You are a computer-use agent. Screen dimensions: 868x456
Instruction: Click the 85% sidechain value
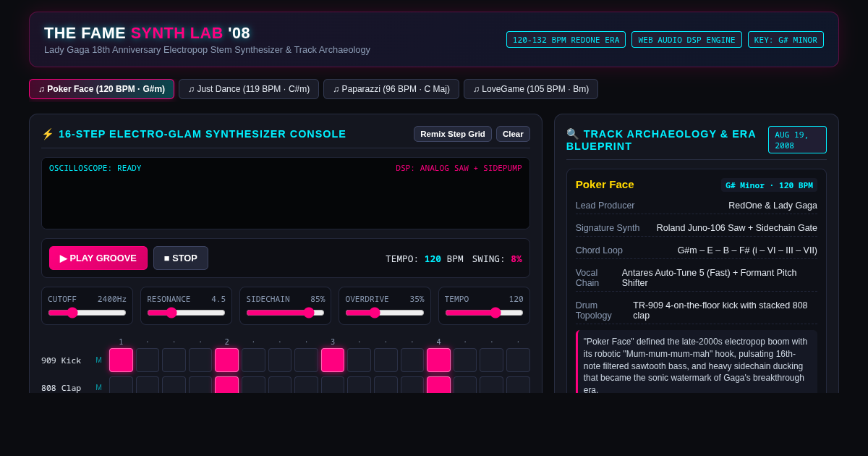[318, 299]
